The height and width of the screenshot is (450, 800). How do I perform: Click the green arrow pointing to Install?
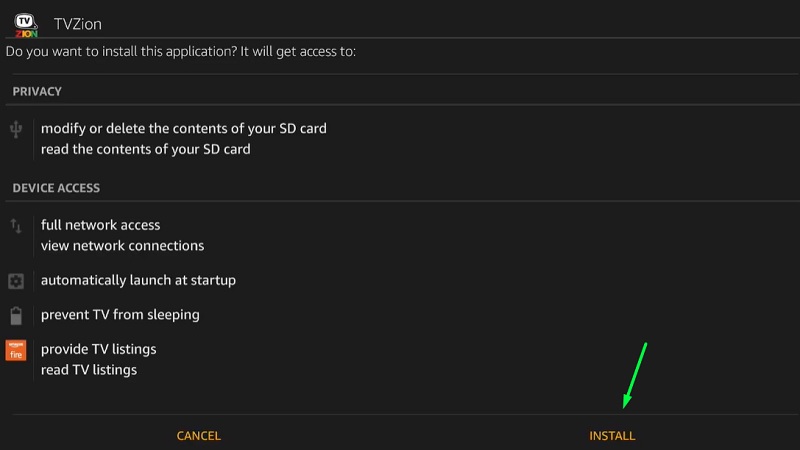[634, 376]
